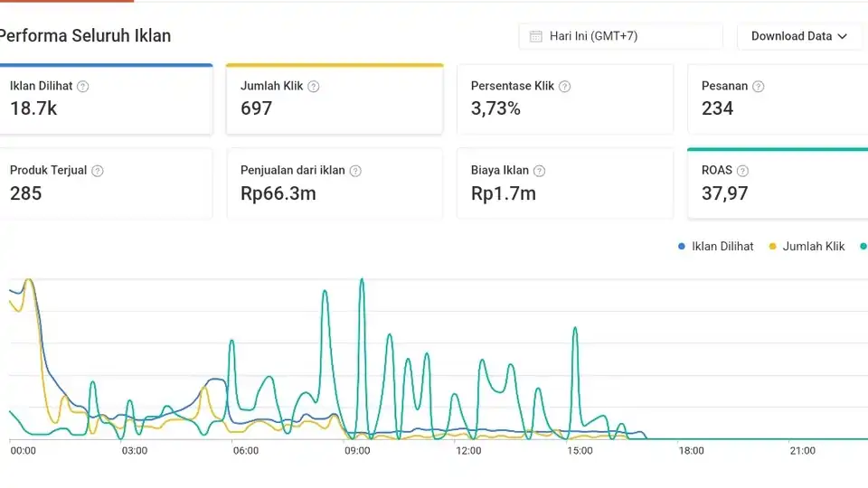Toggle the ROAS metric card

coord(778,183)
